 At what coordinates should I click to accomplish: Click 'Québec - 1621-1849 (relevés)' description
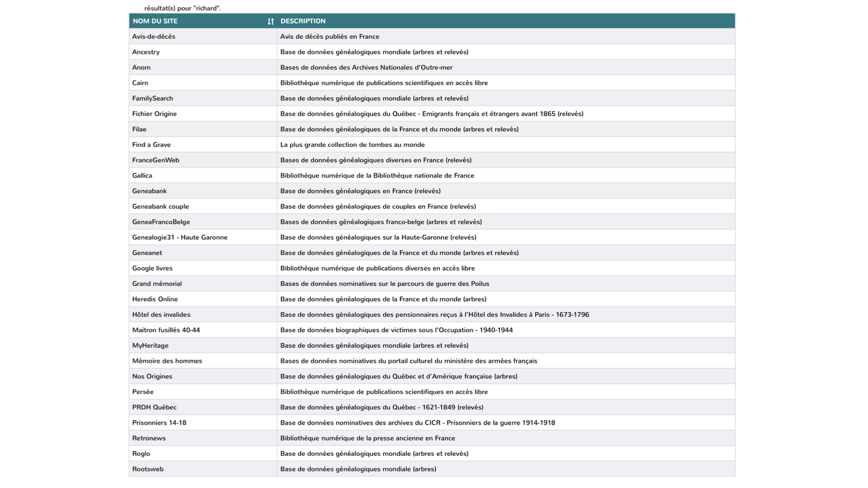tap(382, 407)
